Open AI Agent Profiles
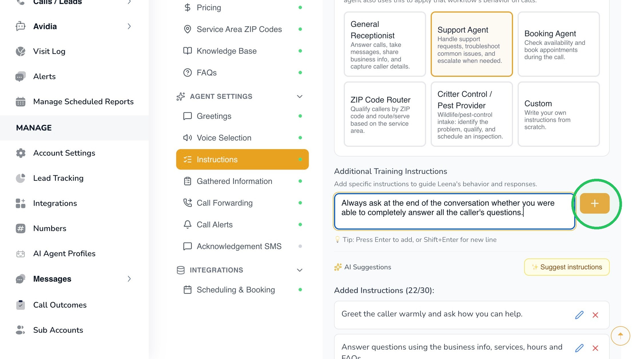The width and height of the screenshot is (644, 359). (64, 254)
